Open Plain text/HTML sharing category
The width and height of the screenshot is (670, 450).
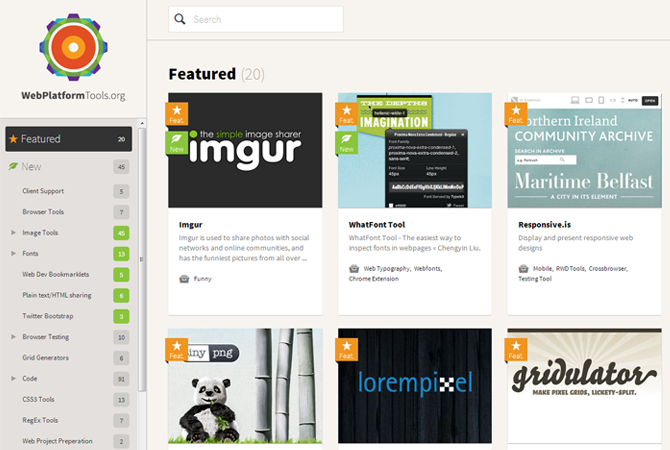57,295
